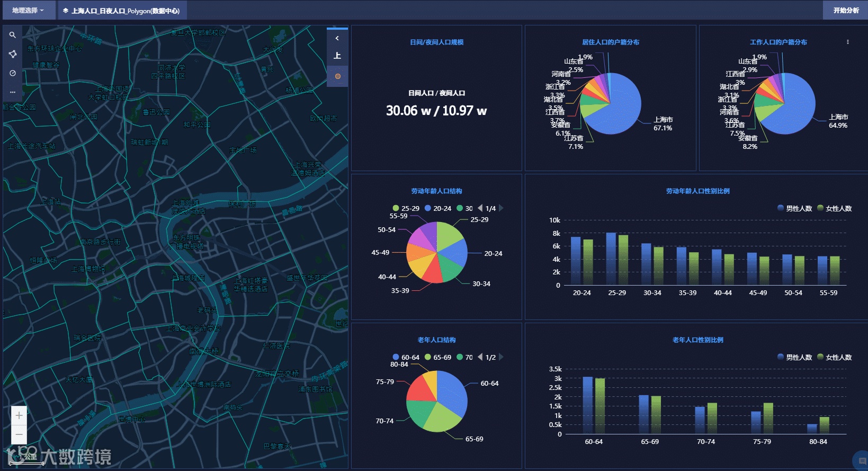The width and height of the screenshot is (868, 471).
Task: Open the more options ellipsis on map toolbar
Action: pyautogui.click(x=12, y=92)
